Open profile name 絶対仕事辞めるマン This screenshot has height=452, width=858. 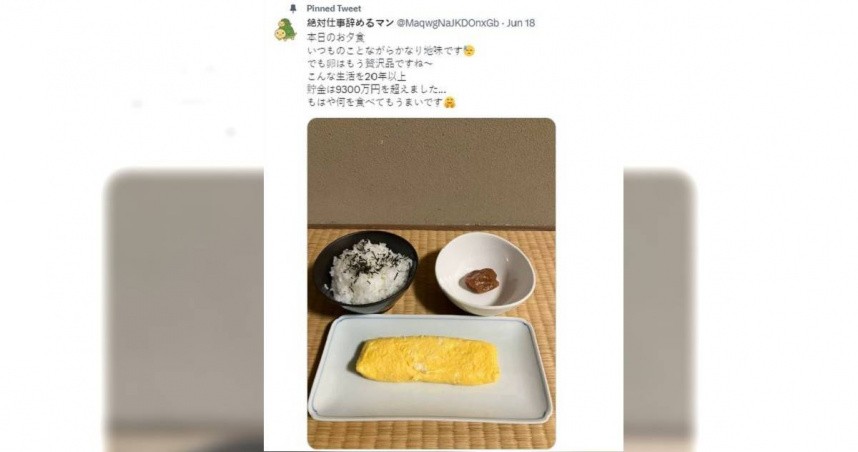pyautogui.click(x=350, y=23)
